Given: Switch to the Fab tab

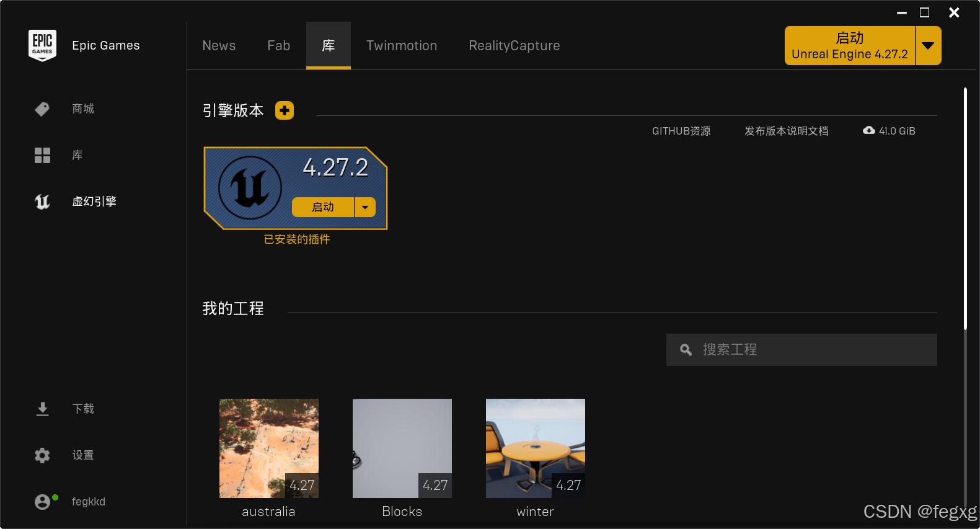Looking at the screenshot, I should coord(279,46).
